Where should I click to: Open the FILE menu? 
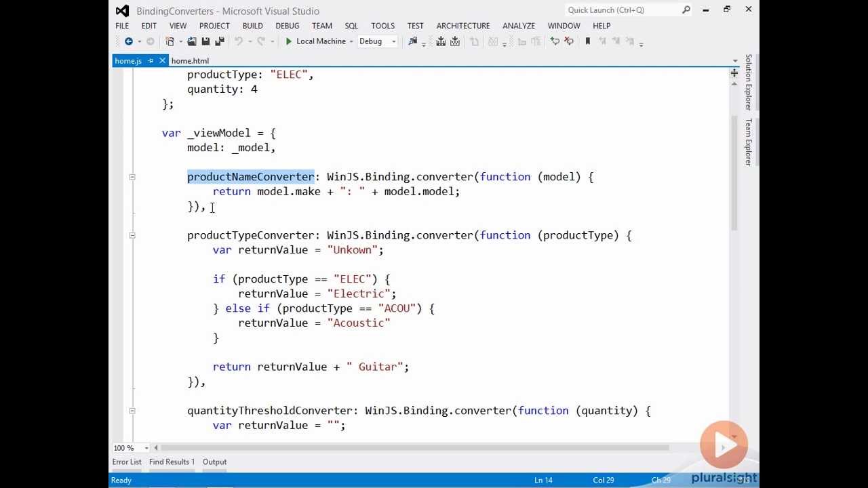pyautogui.click(x=122, y=26)
